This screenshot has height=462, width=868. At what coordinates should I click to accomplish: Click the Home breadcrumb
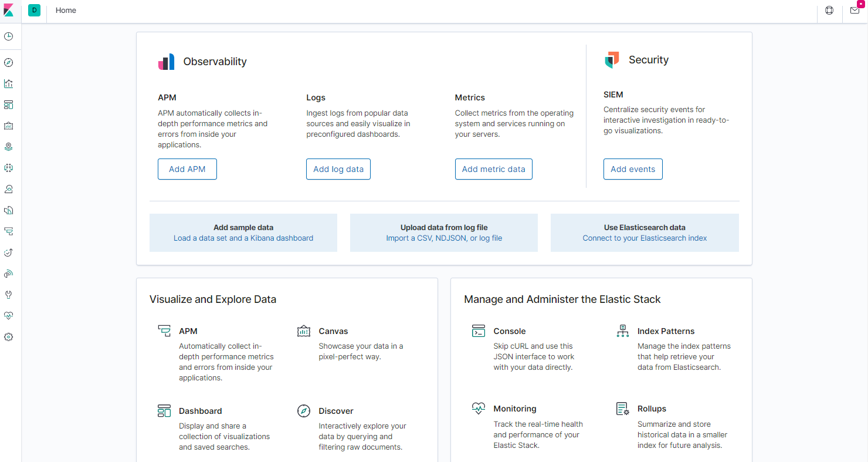tap(66, 11)
